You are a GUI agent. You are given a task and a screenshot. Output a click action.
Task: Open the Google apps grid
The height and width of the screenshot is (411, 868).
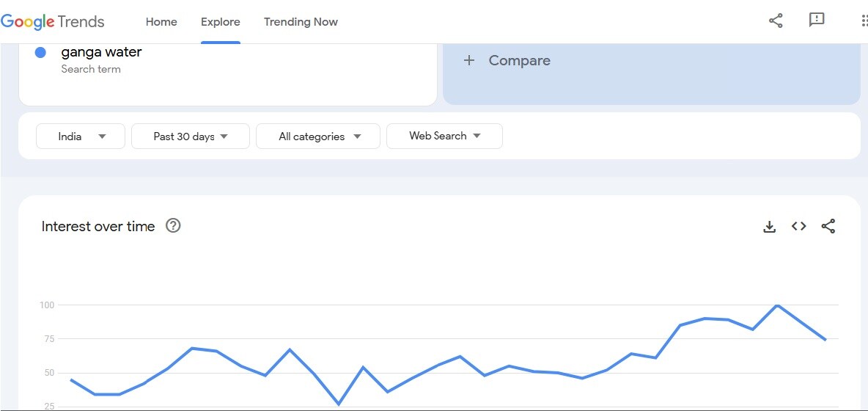click(863, 21)
